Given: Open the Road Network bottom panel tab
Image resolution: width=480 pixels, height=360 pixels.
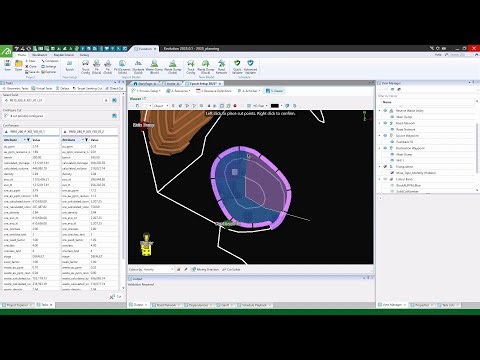Looking at the screenshot, I should tap(165, 305).
